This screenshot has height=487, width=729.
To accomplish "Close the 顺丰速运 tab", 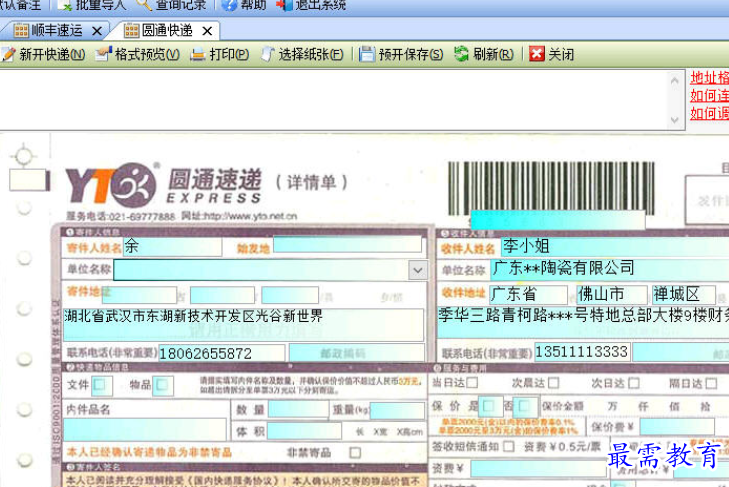I will (x=97, y=31).
